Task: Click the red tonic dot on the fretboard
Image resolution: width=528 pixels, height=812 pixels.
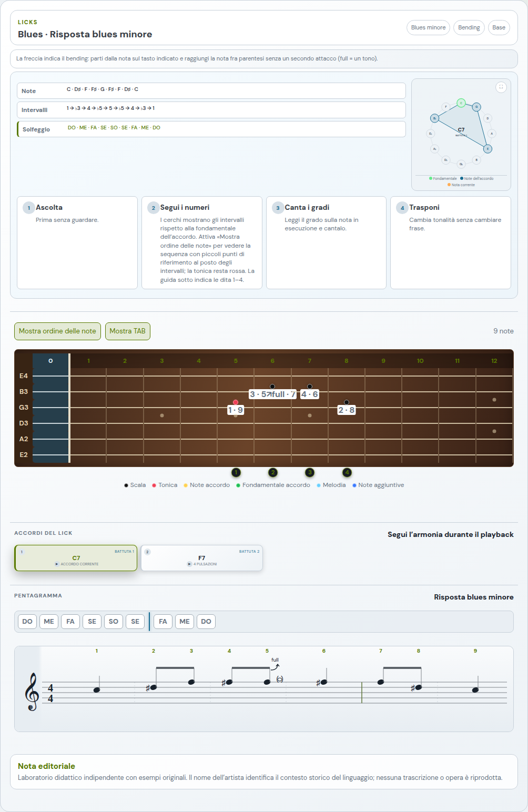Action: 236,402
